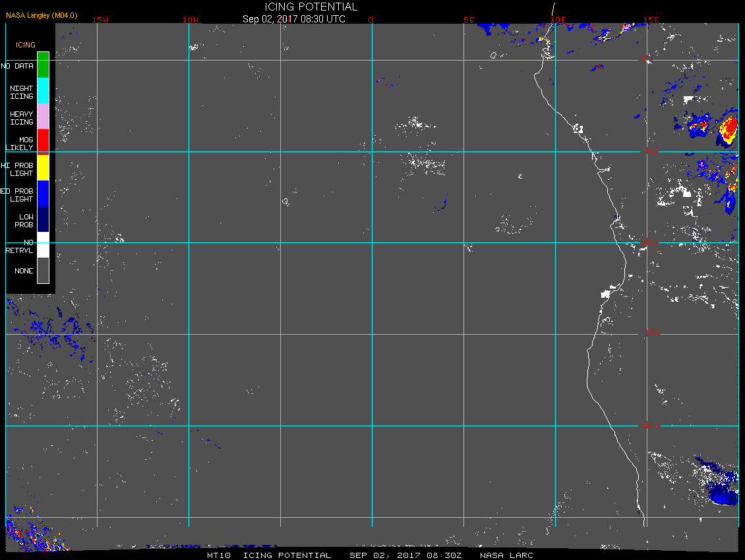The image size is (745, 560).
Task: Click the '15W' longitude label
Action: tap(100, 20)
